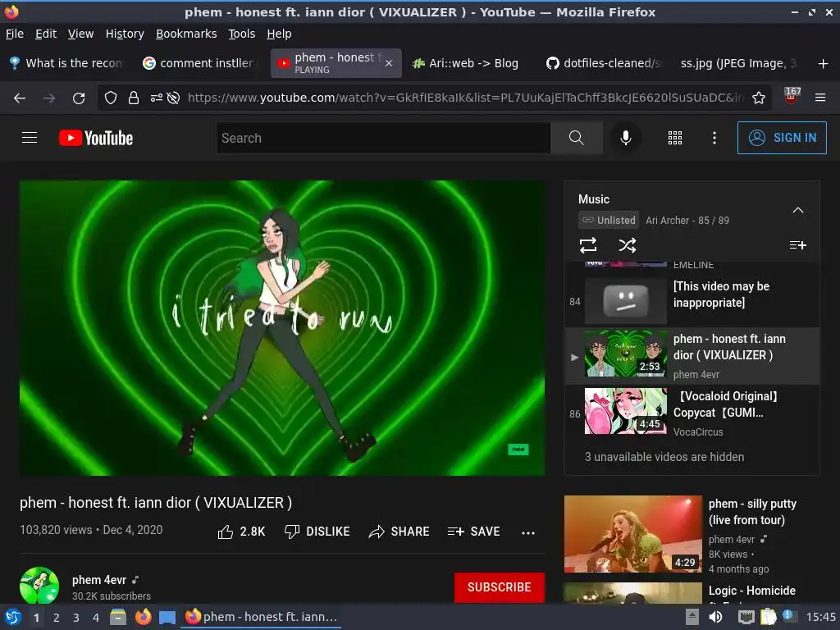
Task: Open file manager icon in taskbar
Action: [118, 617]
